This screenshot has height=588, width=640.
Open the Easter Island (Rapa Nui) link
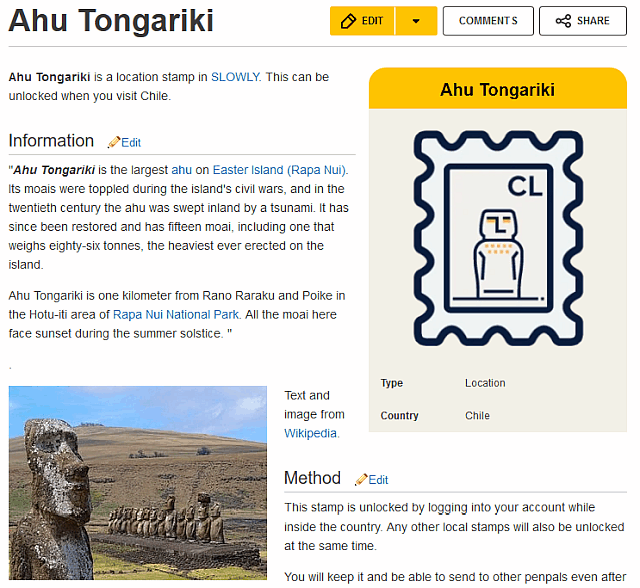280,170
